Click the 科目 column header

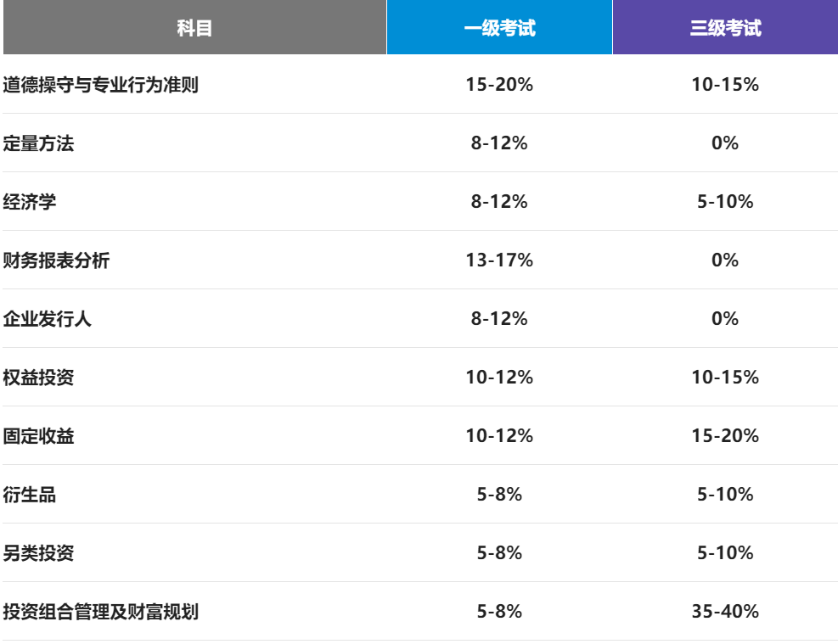click(194, 28)
